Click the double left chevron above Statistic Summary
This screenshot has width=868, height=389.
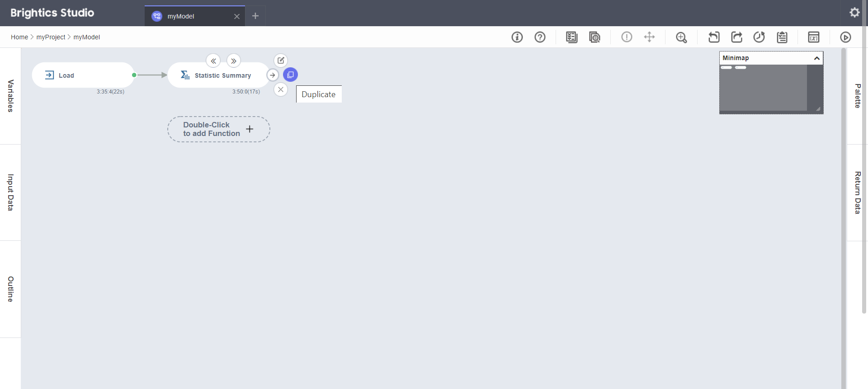[x=213, y=61]
